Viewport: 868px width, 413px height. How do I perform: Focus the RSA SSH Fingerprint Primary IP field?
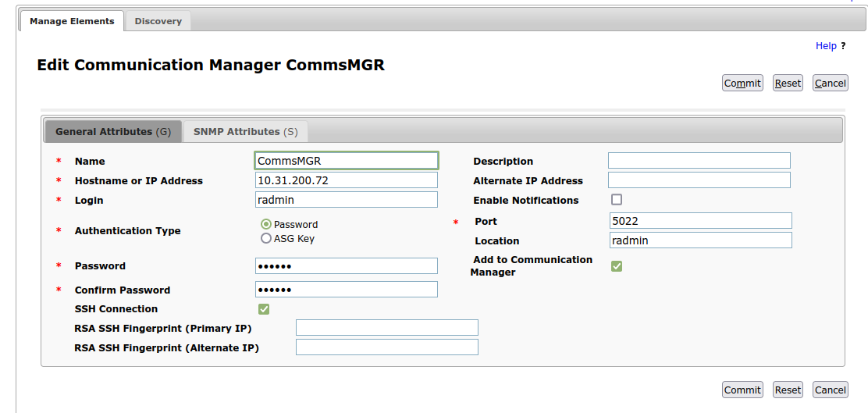387,327
